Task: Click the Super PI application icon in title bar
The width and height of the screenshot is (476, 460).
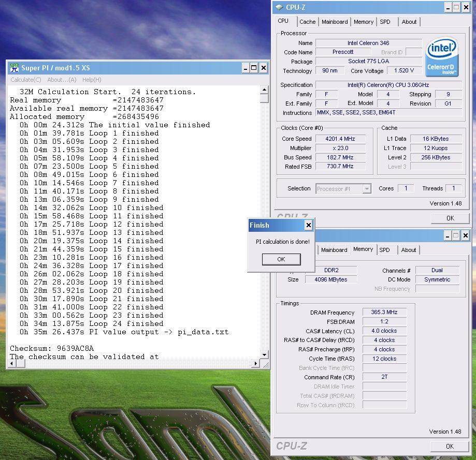Action: [x=14, y=68]
